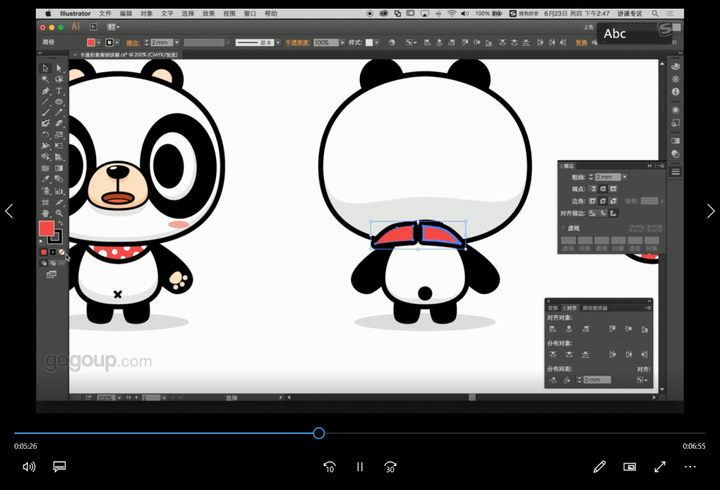This screenshot has height=490, width=720.
Task: Click horizontal distribute center in Align panel
Action: 629,355
